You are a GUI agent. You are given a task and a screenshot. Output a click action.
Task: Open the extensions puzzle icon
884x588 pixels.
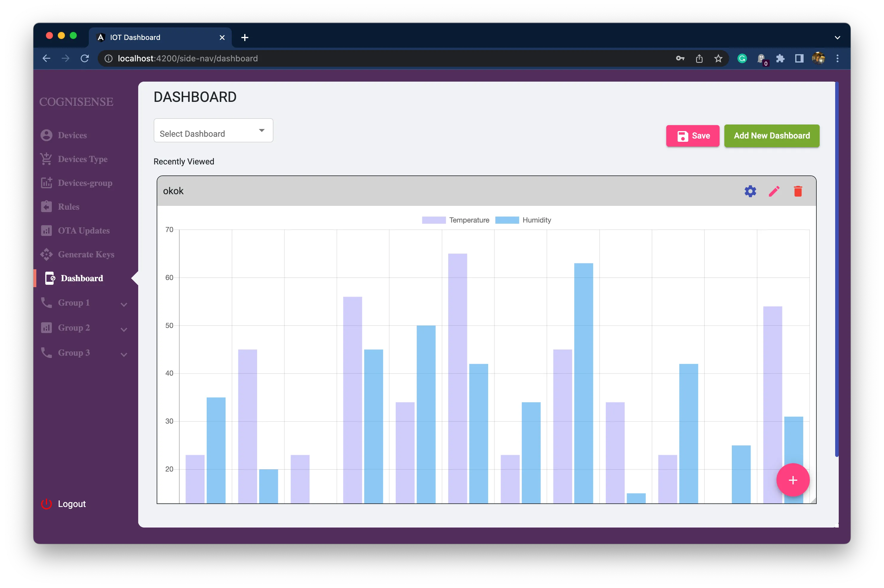(x=780, y=58)
